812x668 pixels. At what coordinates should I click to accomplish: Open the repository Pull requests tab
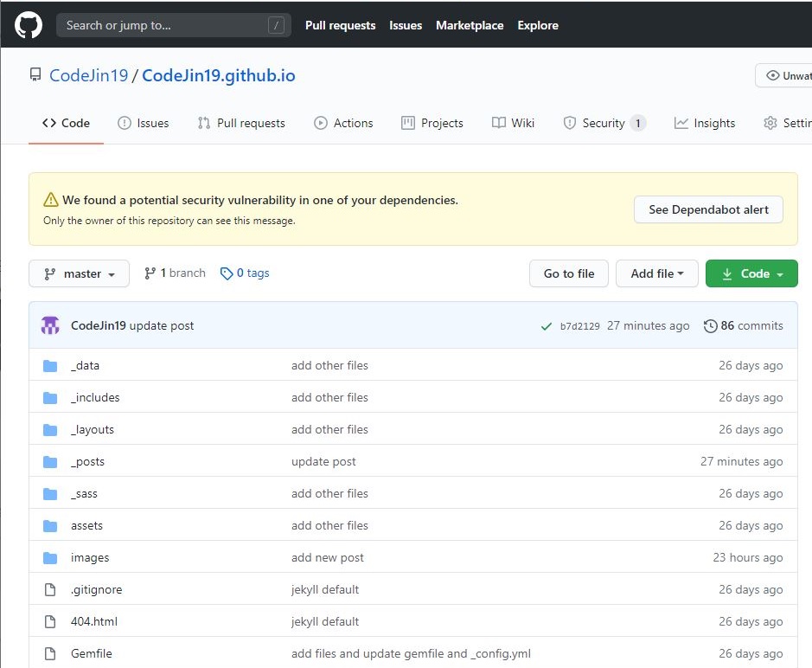pyautogui.click(x=241, y=123)
